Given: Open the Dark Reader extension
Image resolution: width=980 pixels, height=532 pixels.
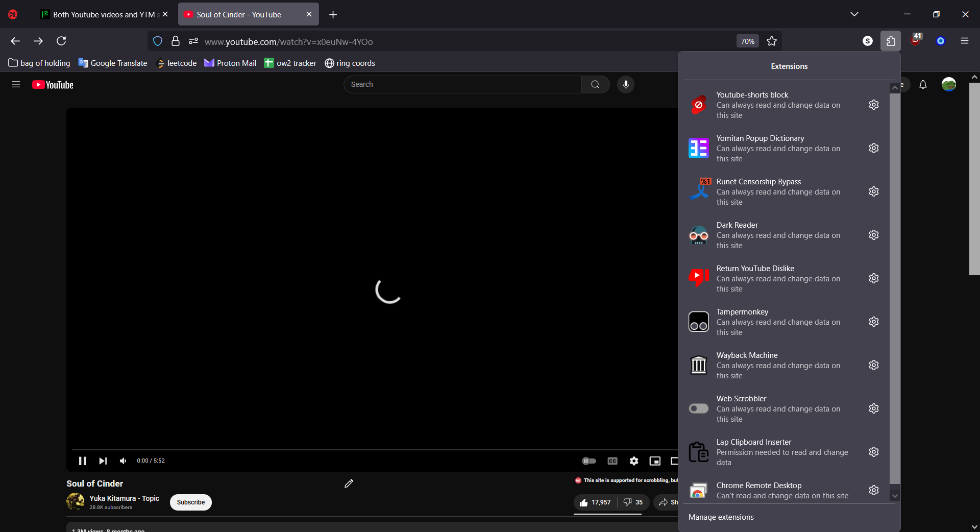Looking at the screenshot, I should point(698,235).
